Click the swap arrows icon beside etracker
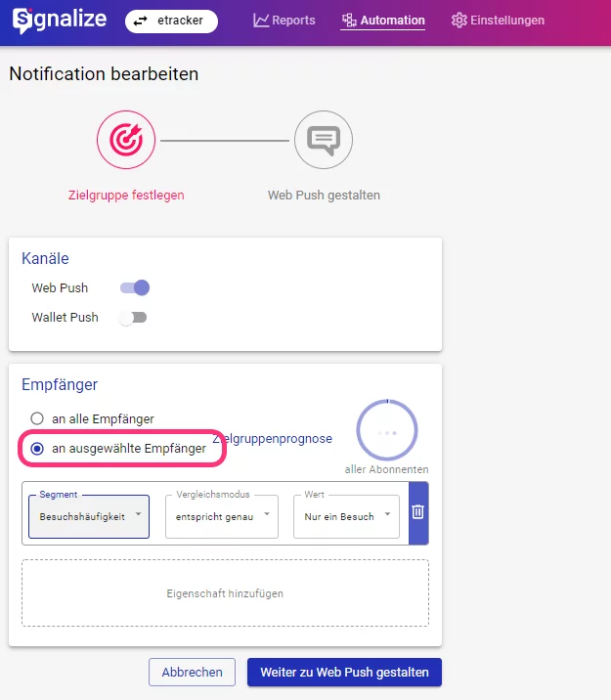This screenshot has width=611, height=700. pos(140,21)
